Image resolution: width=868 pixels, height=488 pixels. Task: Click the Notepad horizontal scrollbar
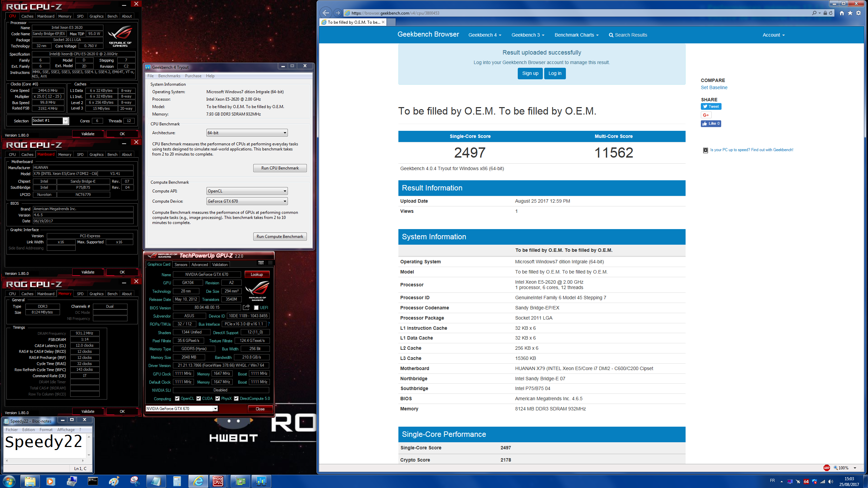click(44, 461)
